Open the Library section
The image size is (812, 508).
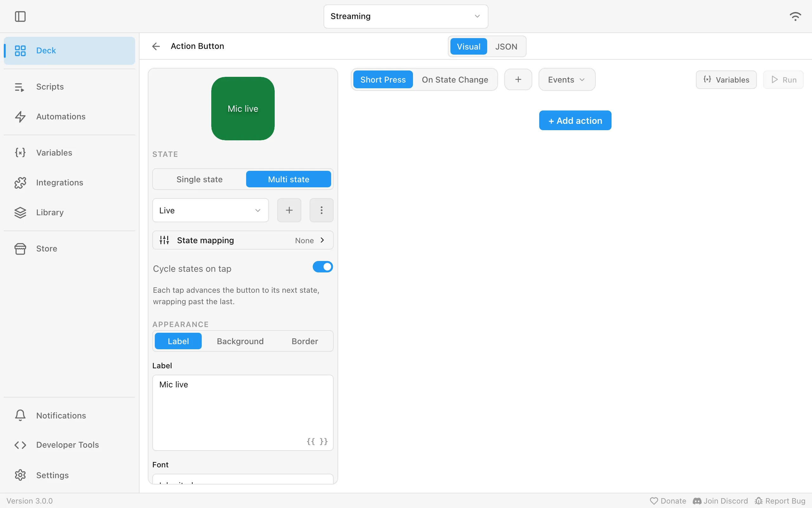point(69,212)
